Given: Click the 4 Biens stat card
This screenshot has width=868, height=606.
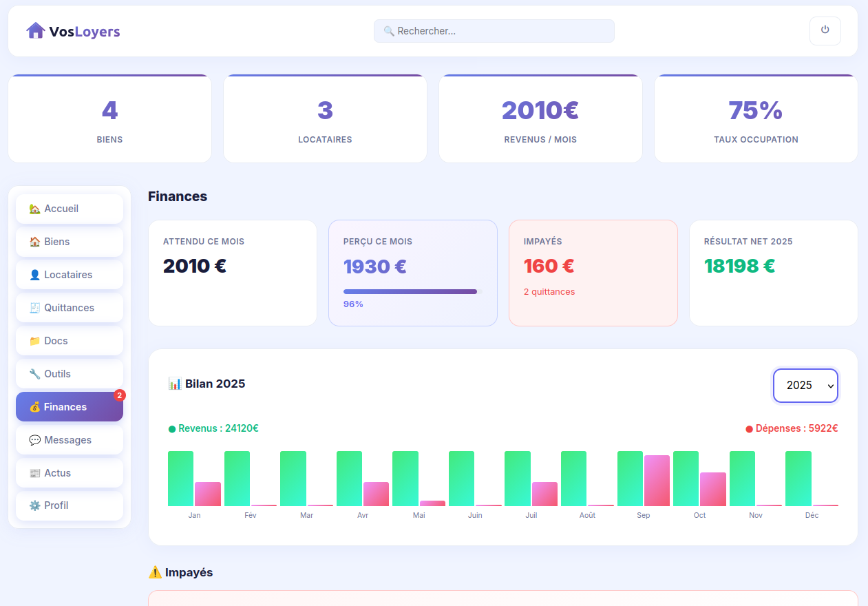Looking at the screenshot, I should [110, 118].
